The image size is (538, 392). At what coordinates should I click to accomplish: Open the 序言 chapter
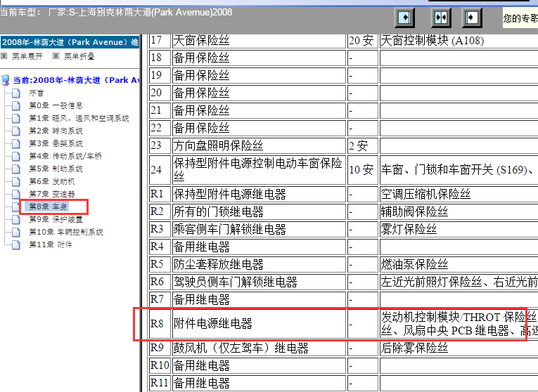tap(36, 93)
